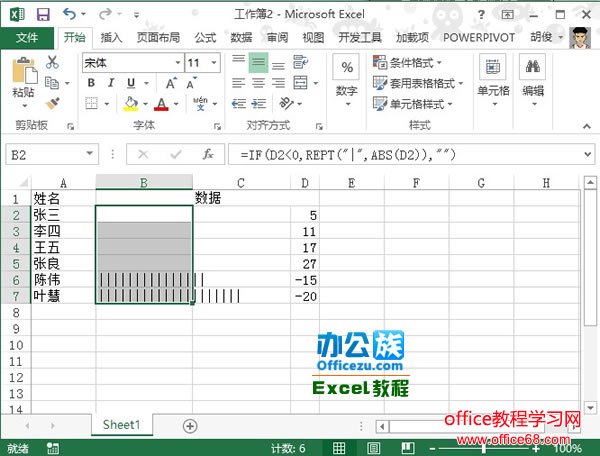Switch to the 页面布局 tab

pyautogui.click(x=158, y=37)
